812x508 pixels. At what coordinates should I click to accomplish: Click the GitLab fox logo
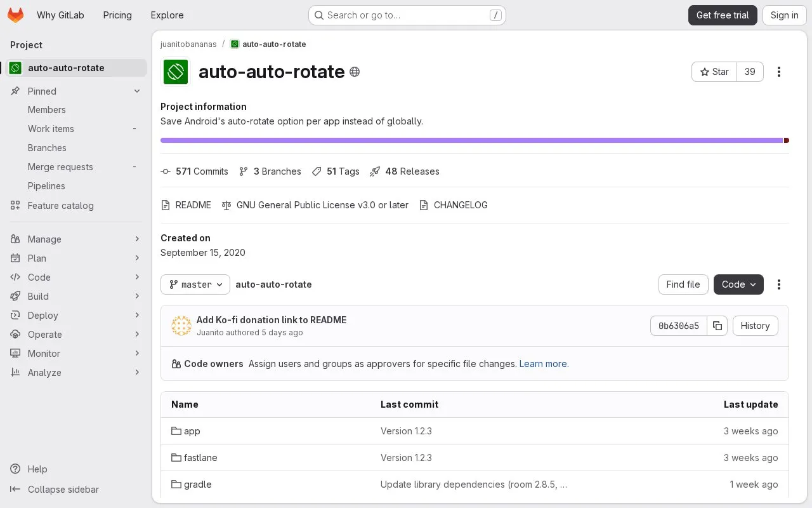15,15
